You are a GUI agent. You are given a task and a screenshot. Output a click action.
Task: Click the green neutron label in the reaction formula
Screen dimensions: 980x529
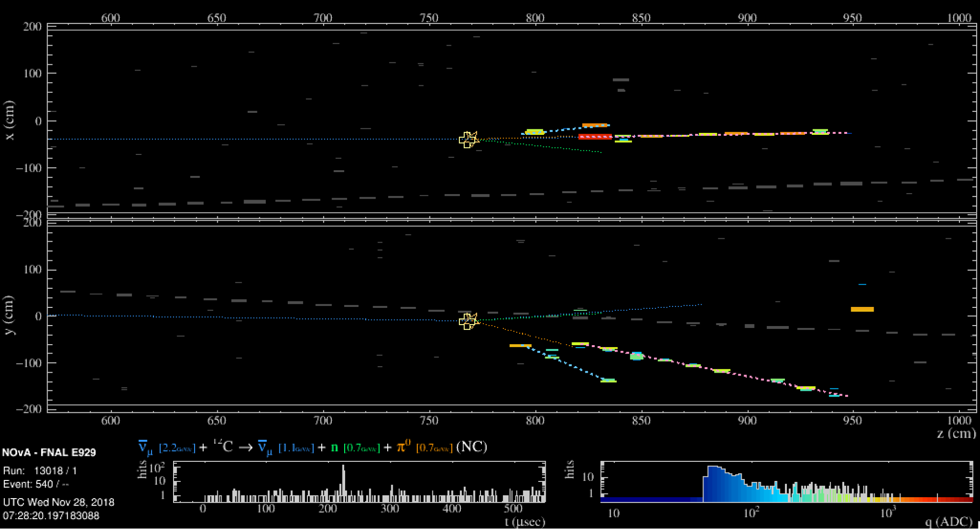coord(334,447)
